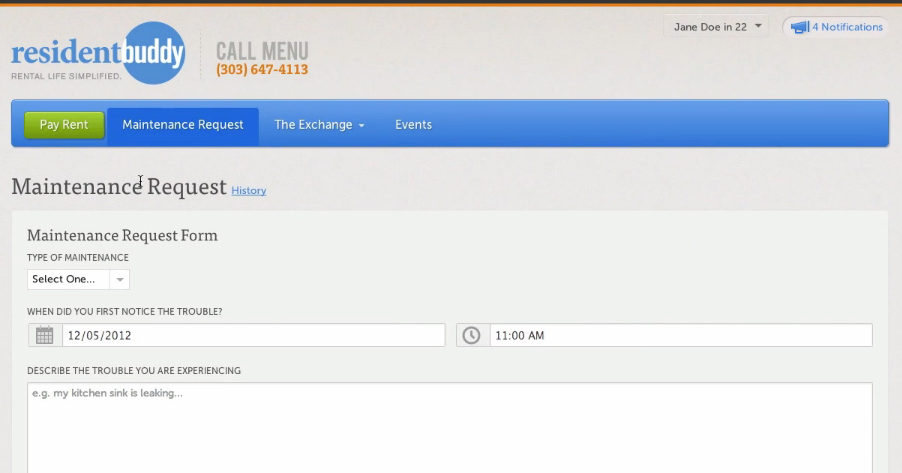Click the residentbuddy logo
Image resolution: width=902 pixels, height=473 pixels.
[x=98, y=52]
